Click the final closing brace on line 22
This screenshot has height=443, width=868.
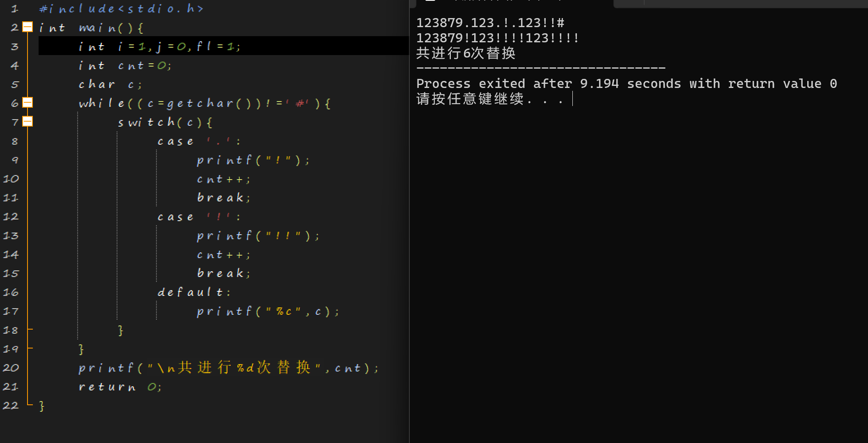coord(41,406)
